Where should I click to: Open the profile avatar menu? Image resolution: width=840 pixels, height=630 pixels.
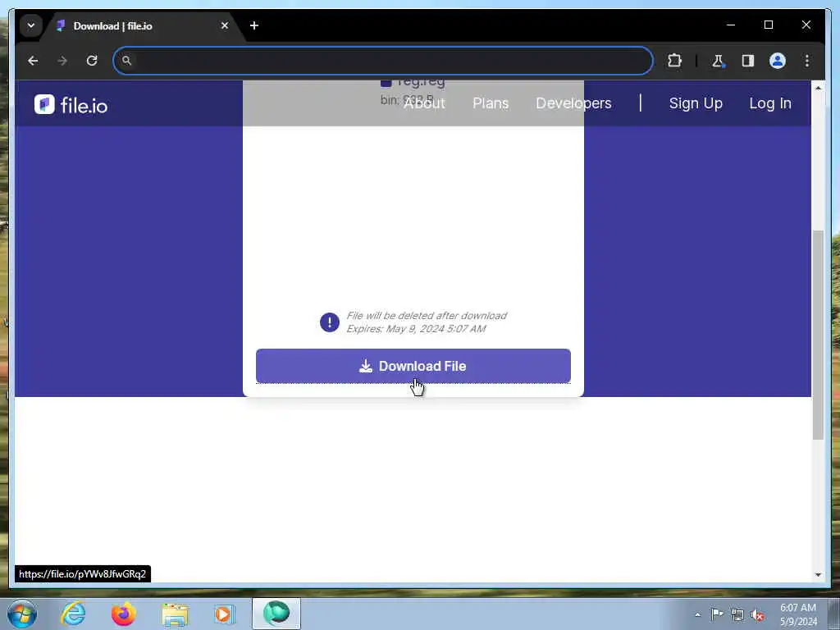778,61
